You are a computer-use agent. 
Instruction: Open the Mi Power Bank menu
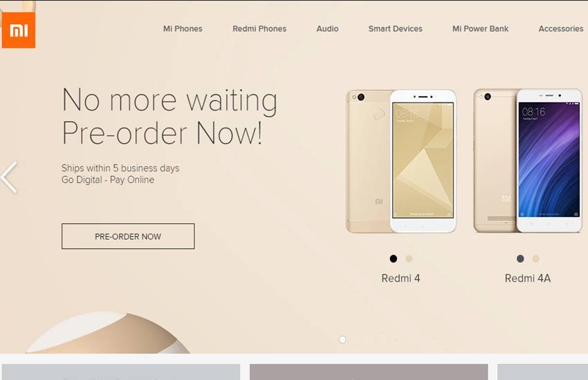[x=480, y=29]
